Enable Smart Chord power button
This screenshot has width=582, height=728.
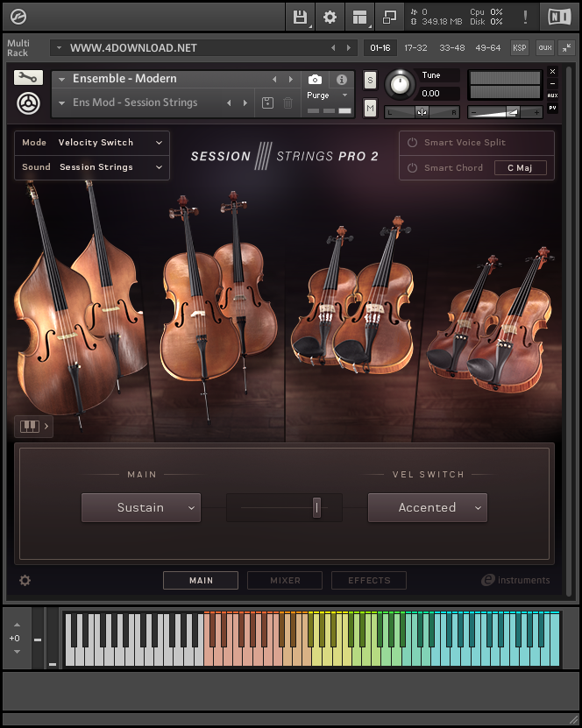412,167
